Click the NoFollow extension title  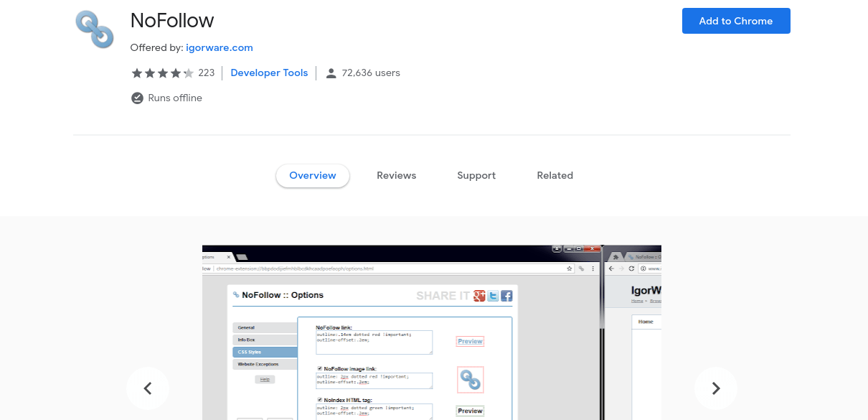[x=172, y=20]
